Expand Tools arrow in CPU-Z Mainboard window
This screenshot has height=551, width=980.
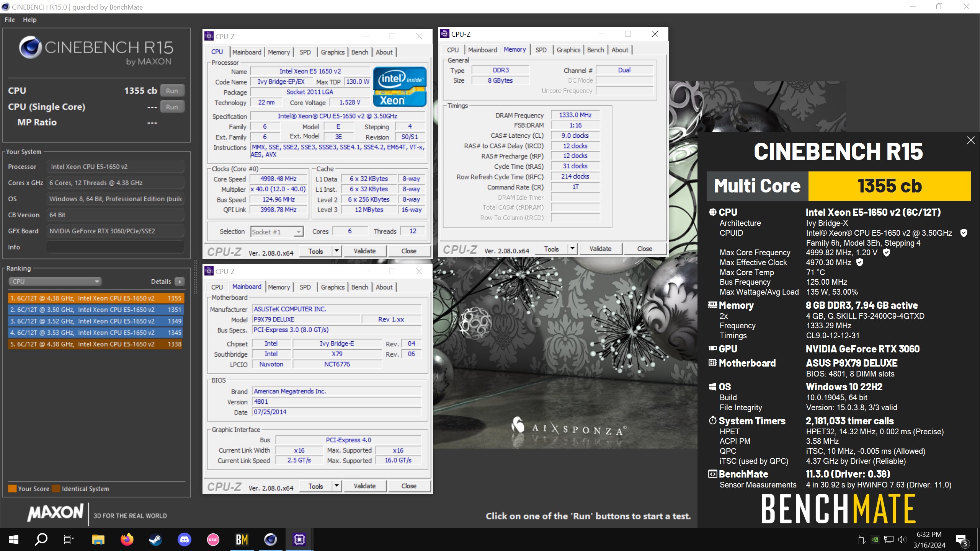coord(336,486)
